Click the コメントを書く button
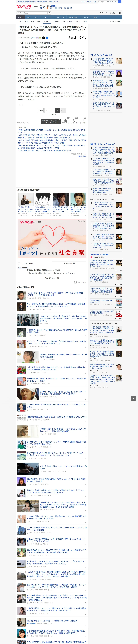 (x=69, y=263)
